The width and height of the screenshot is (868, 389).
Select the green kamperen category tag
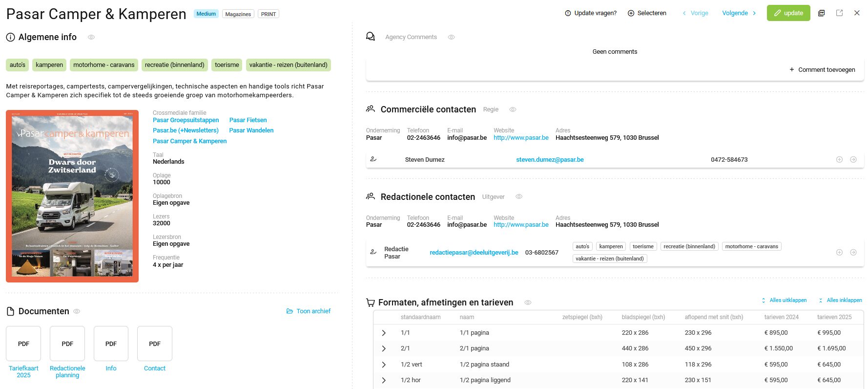point(49,65)
